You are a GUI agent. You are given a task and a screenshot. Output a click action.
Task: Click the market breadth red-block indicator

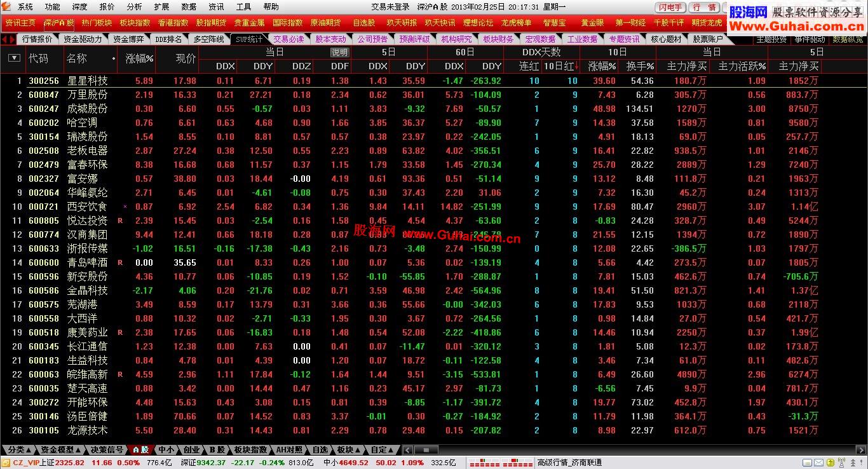click(x=500, y=463)
